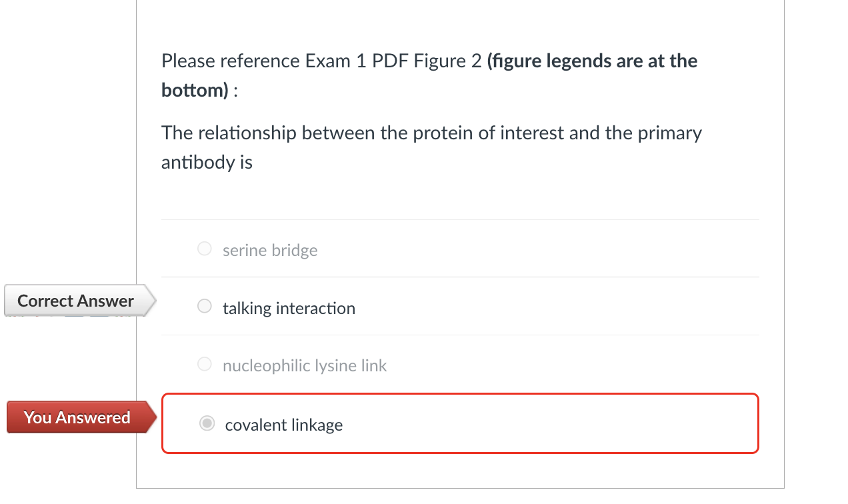Select the talking interaction radio button
Screen dimensions: 848x504
coord(205,307)
